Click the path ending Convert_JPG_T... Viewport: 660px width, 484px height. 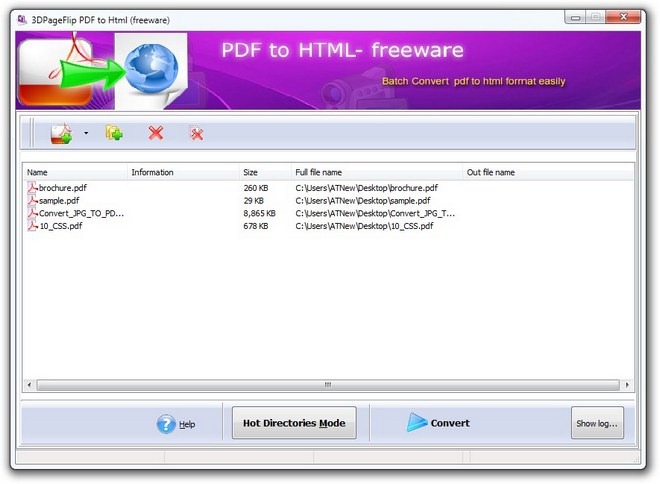[x=375, y=213]
